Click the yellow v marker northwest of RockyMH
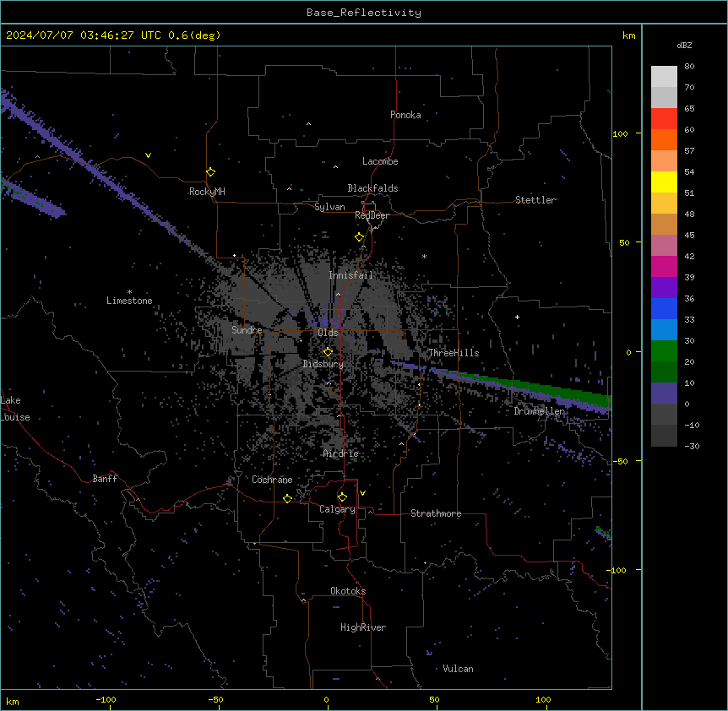The width and height of the screenshot is (728, 711). (148, 155)
